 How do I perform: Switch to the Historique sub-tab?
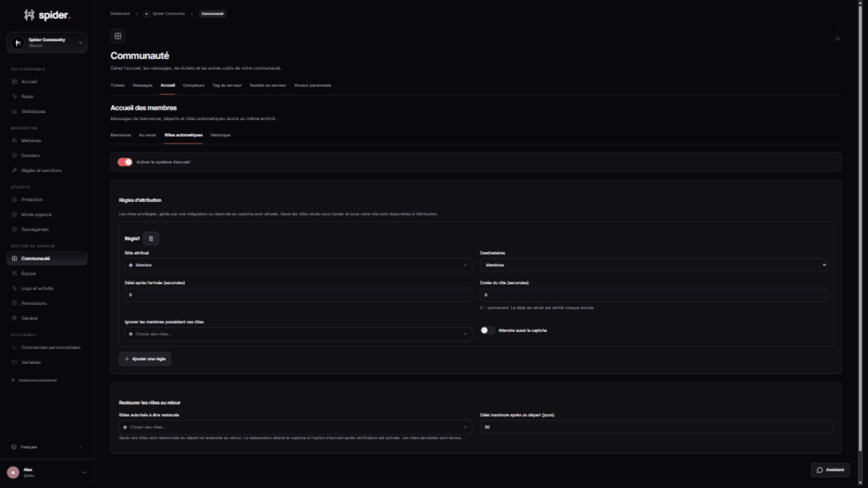coord(220,135)
